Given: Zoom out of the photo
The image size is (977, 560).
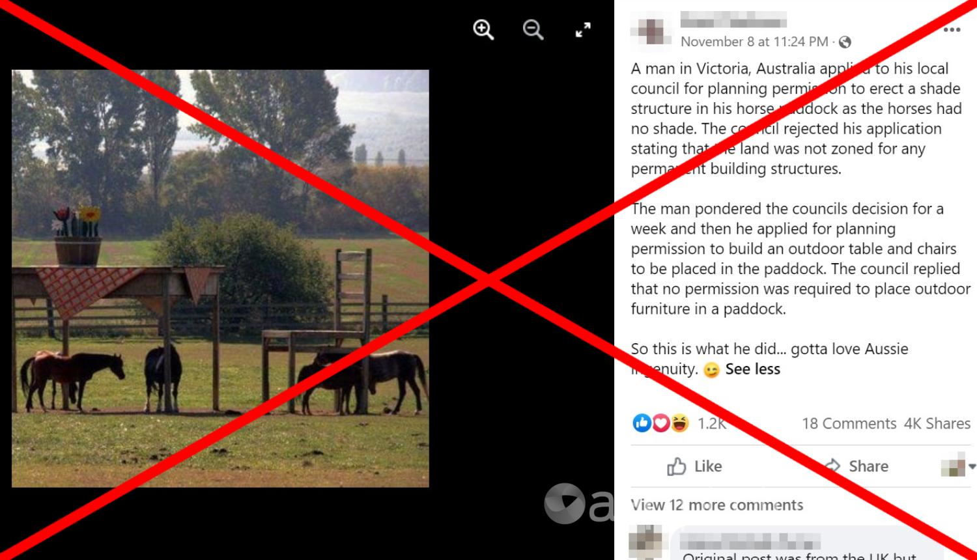Looking at the screenshot, I should tap(533, 30).
